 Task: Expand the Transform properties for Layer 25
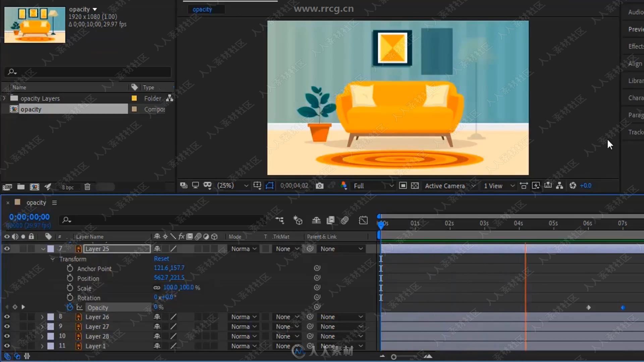tap(53, 258)
